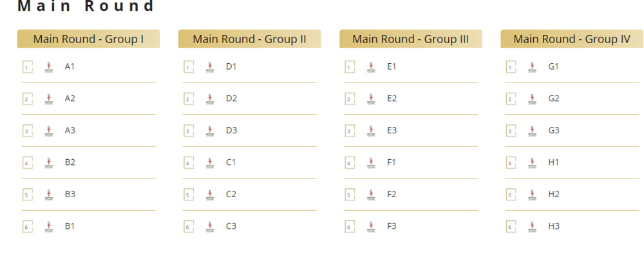Screen dimensions: 644x261
Task: Select team H2 in Group IV
Action: point(554,194)
